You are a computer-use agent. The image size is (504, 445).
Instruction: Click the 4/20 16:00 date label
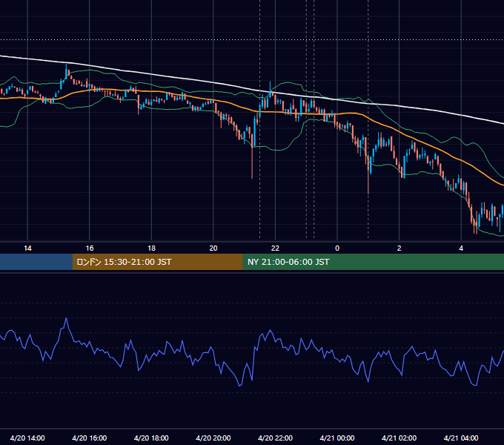tap(90, 438)
